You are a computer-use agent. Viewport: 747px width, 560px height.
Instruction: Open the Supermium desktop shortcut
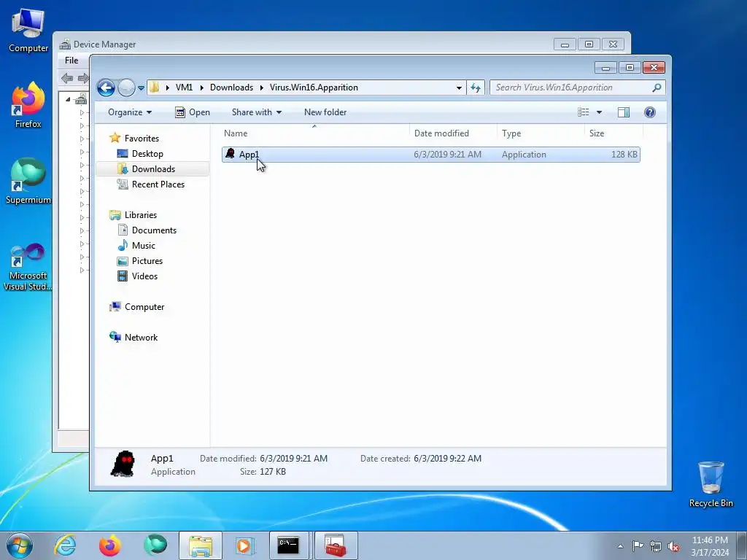click(28, 181)
